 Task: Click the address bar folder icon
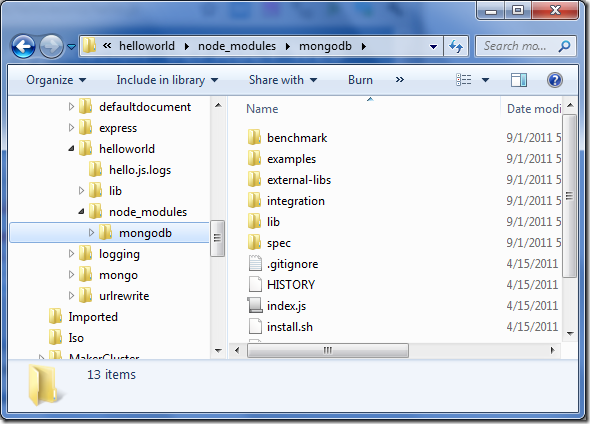(x=89, y=46)
